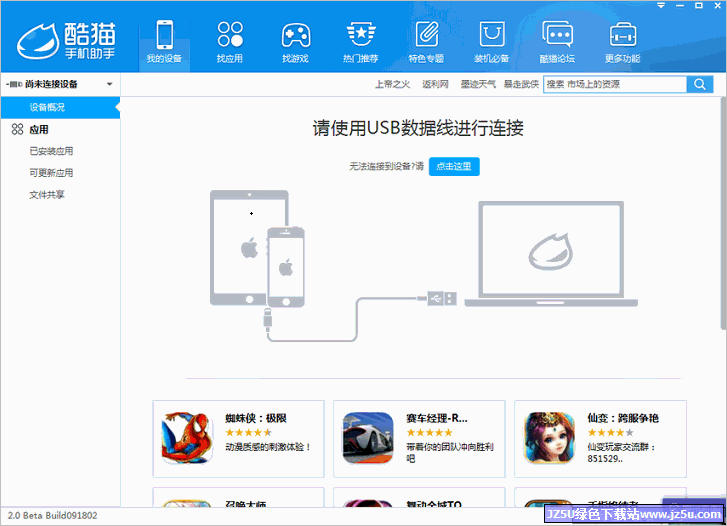Open the title bar dropdown menu icon
The image size is (727, 526).
point(661,6)
